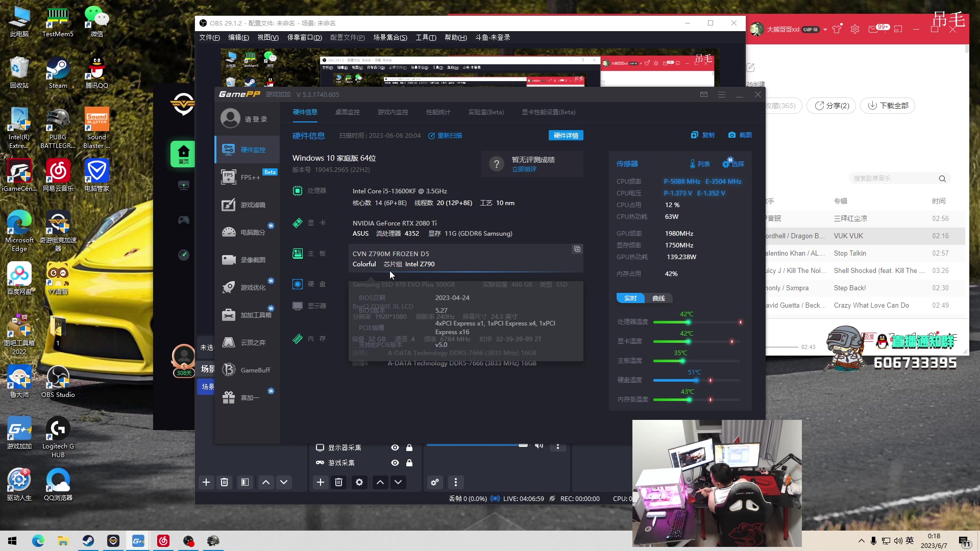Viewport: 980px width, 551px height.
Task: Select the GameBuff icon in sidebar
Action: (x=229, y=369)
